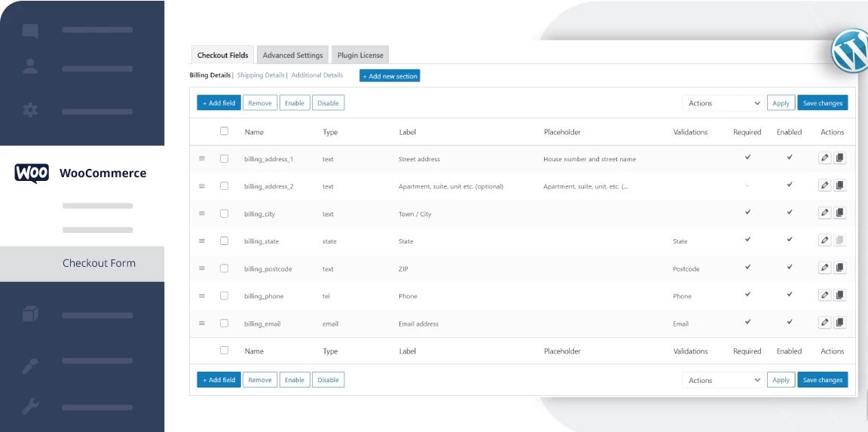Click the Add new section button
868x432 pixels.
[390, 76]
